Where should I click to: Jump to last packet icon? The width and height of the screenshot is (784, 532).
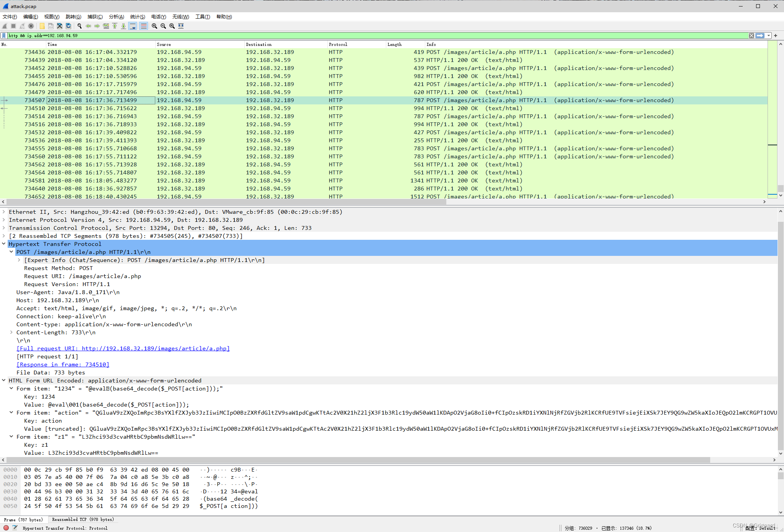124,26
